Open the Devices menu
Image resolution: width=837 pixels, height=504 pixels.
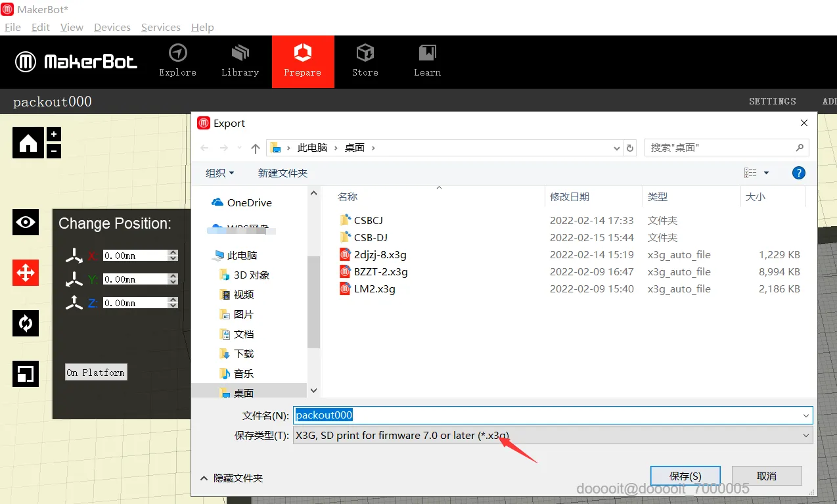click(112, 27)
